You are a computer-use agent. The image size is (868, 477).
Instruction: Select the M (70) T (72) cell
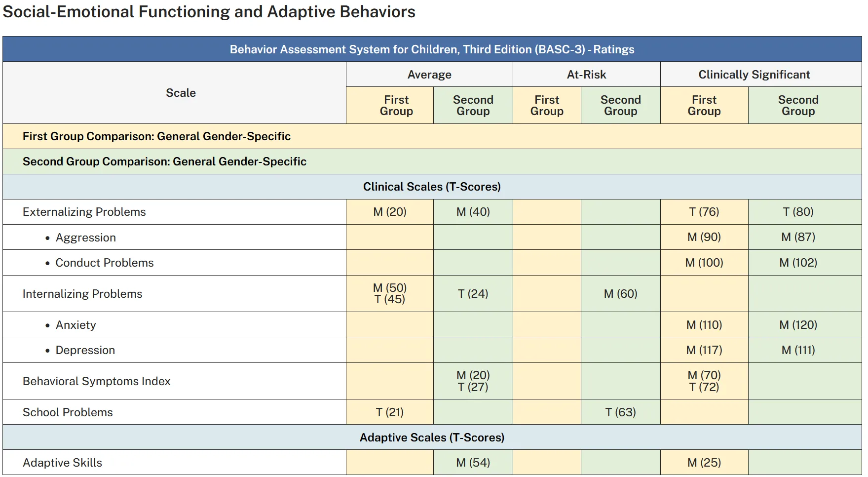[704, 381]
